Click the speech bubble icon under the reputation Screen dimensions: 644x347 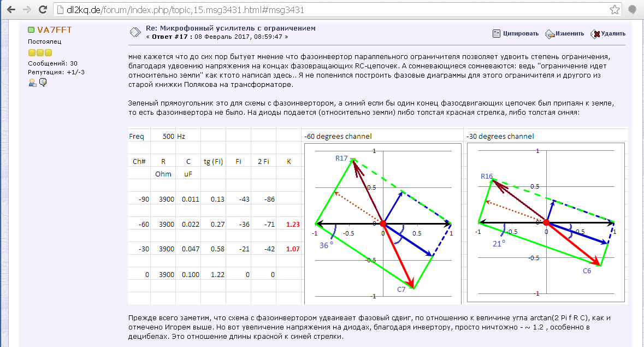coord(43,83)
